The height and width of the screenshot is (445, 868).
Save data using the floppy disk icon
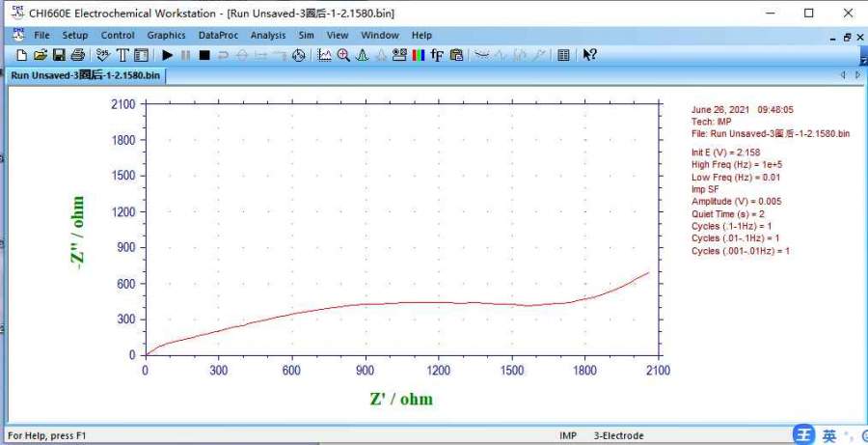(59, 55)
